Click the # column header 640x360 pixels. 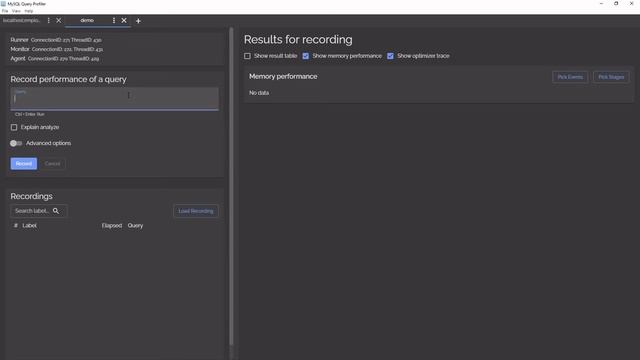point(16,226)
